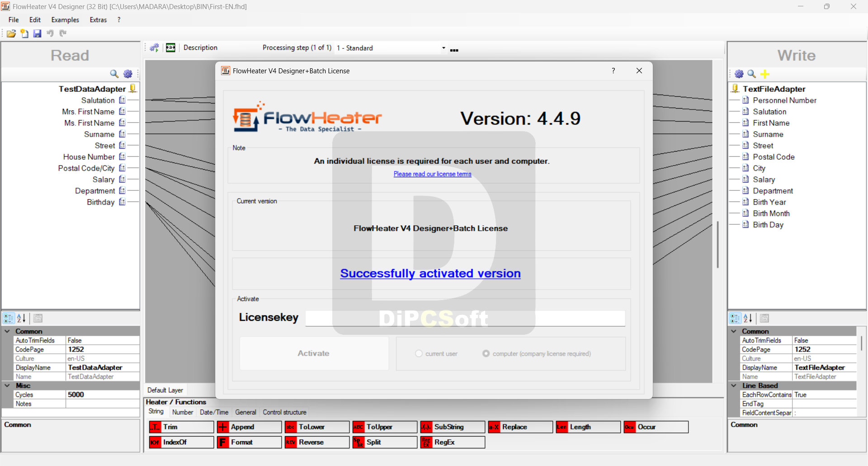Click the license dialog help button
Screen dimensions: 868x466
coord(613,71)
